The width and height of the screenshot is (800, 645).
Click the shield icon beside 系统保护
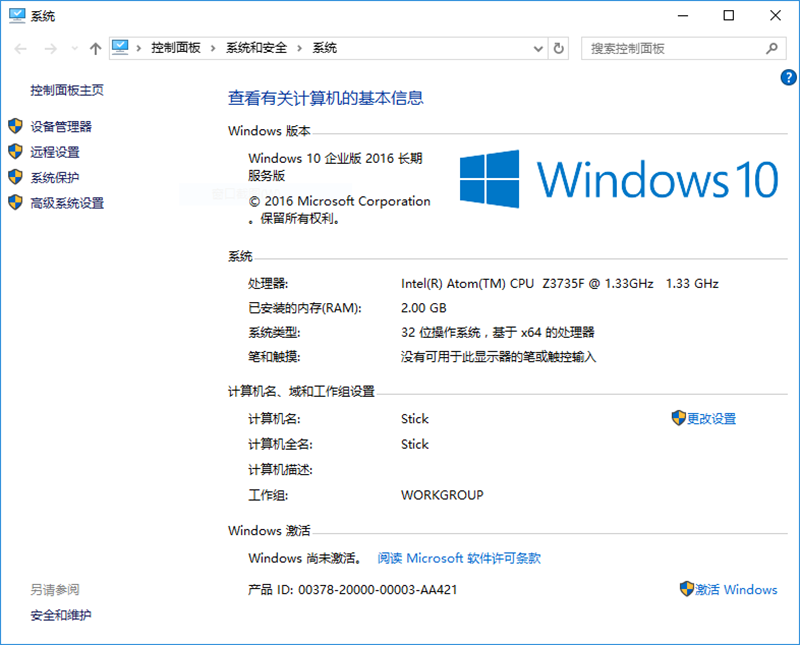tap(15, 177)
